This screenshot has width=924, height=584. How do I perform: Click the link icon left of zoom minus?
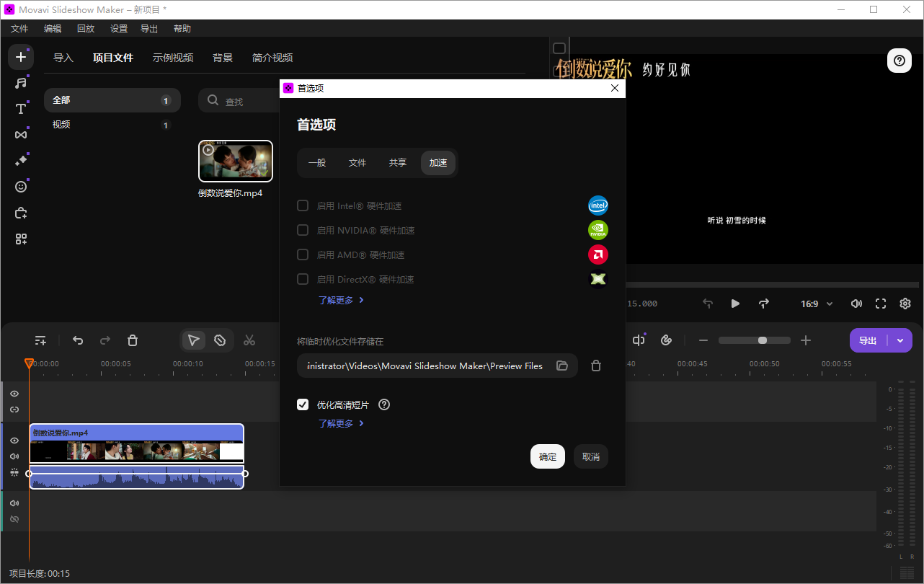coord(667,340)
